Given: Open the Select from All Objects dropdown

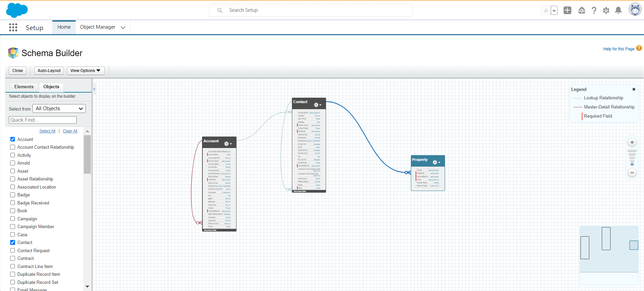Looking at the screenshot, I should [x=59, y=108].
